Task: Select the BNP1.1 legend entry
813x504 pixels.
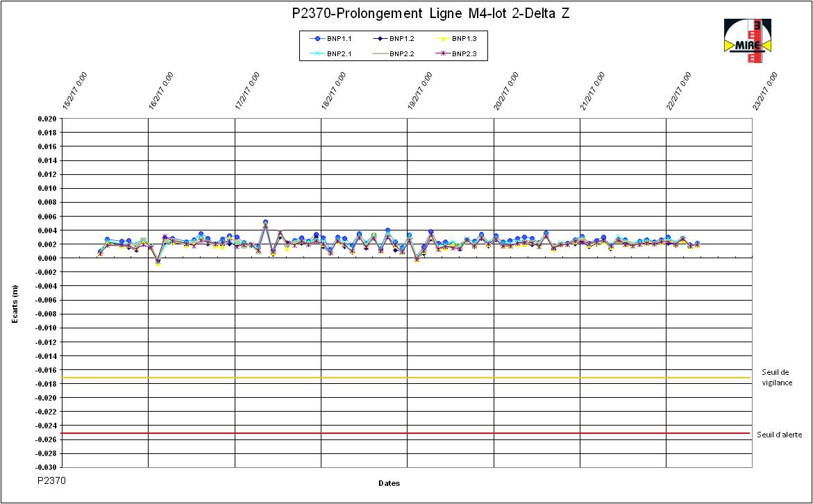Action: (330, 38)
